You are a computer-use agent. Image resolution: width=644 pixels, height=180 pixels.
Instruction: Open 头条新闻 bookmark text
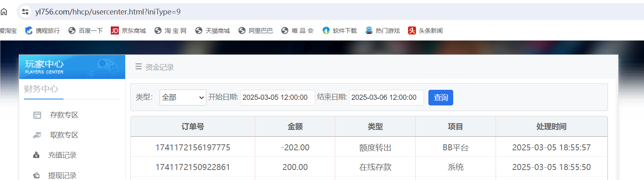pyautogui.click(x=431, y=30)
